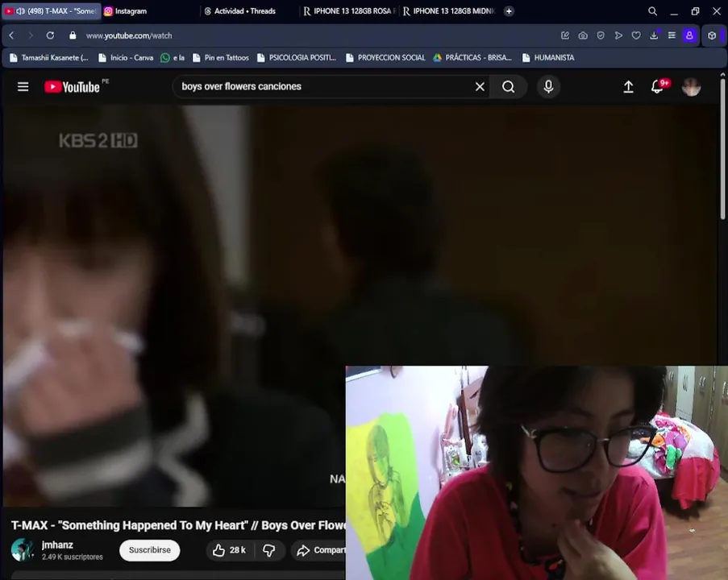Open the ad-blocker shield icon
The image size is (728, 580).
[x=601, y=35]
